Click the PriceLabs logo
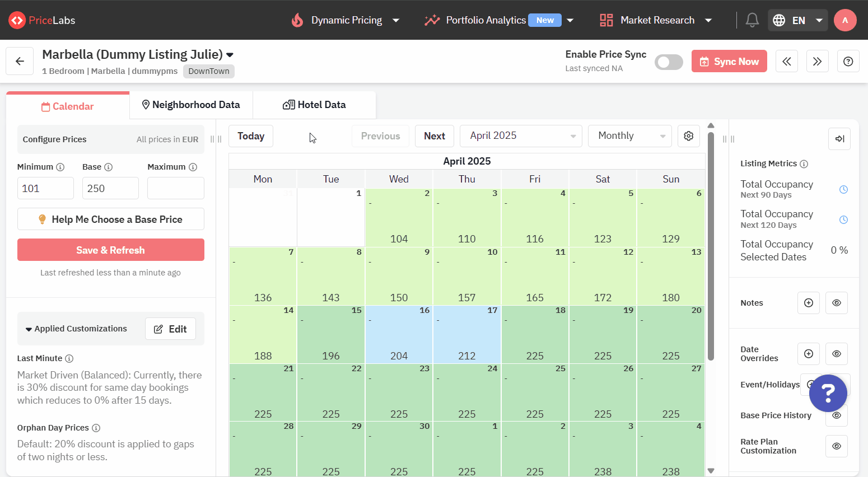This screenshot has width=868, height=477. (42, 20)
